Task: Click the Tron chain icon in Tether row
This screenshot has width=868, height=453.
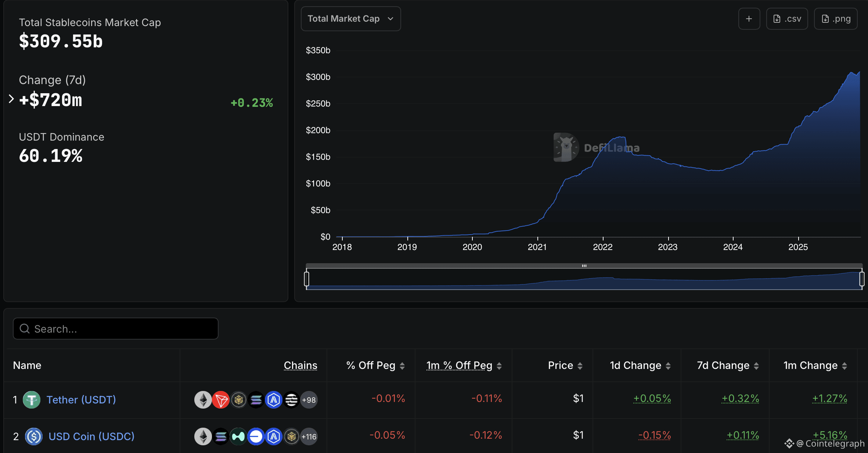Action: click(221, 400)
